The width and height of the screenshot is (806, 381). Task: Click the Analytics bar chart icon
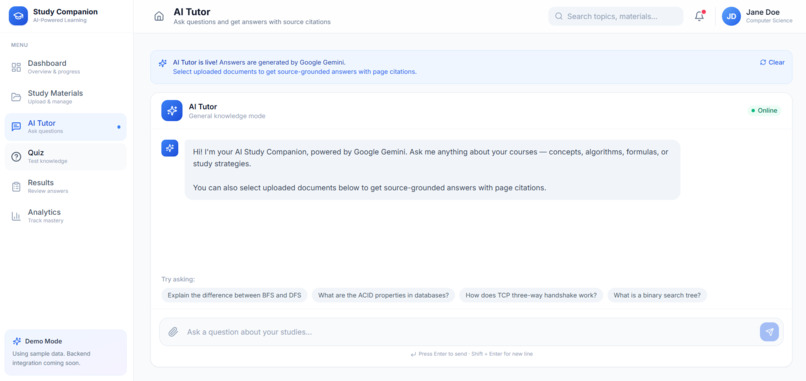coord(16,216)
